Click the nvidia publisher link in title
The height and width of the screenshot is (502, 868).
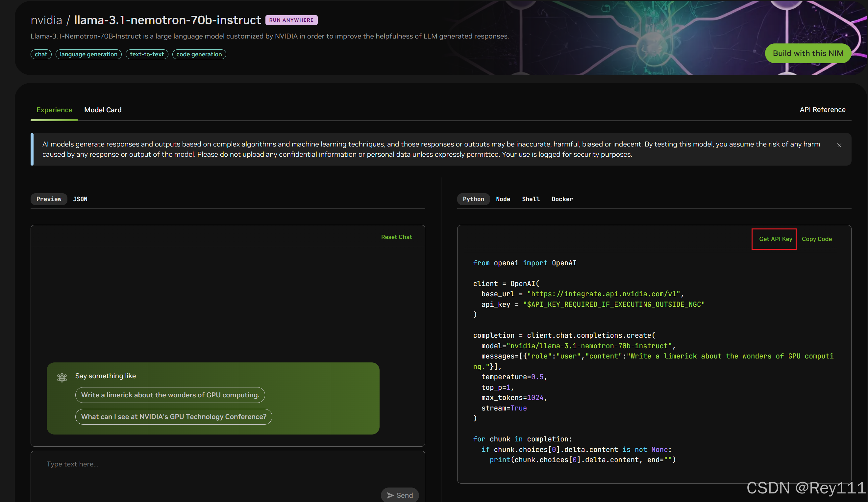[46, 20]
